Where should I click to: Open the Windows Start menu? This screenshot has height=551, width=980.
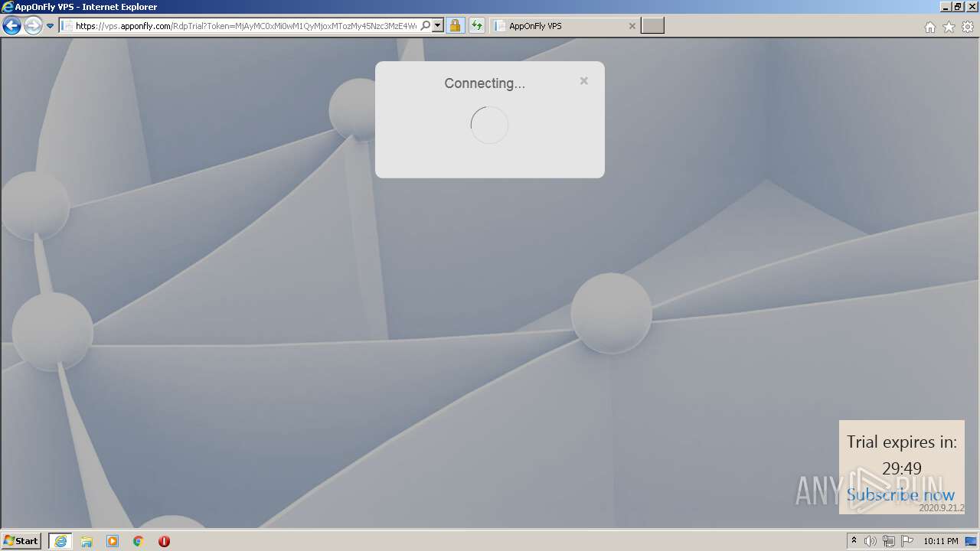click(21, 540)
